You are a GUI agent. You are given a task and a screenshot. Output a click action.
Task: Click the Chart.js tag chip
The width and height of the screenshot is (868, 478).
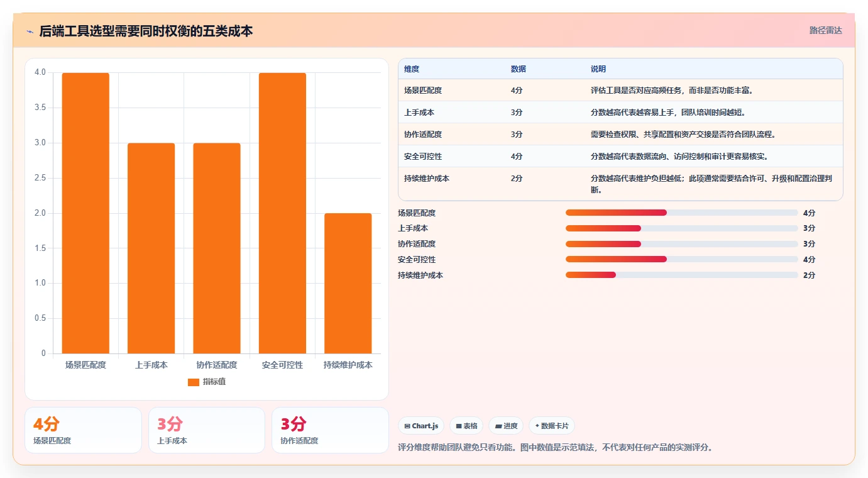click(x=421, y=426)
